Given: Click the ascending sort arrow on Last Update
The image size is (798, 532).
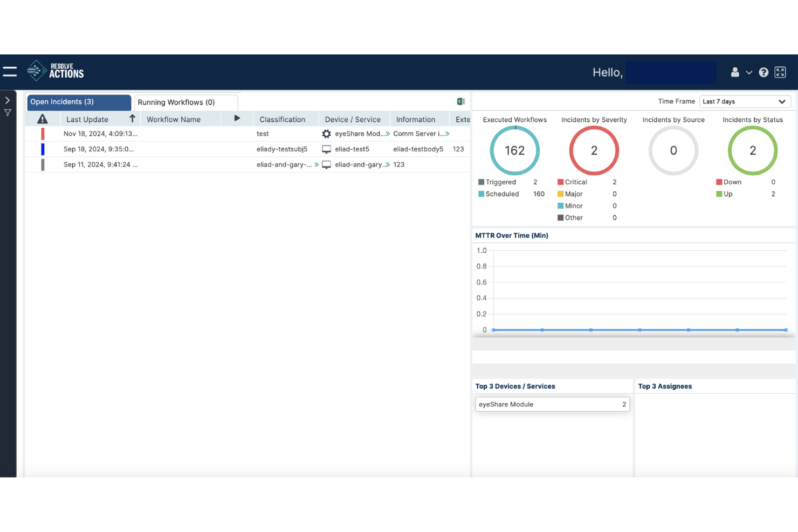Looking at the screenshot, I should click(132, 119).
